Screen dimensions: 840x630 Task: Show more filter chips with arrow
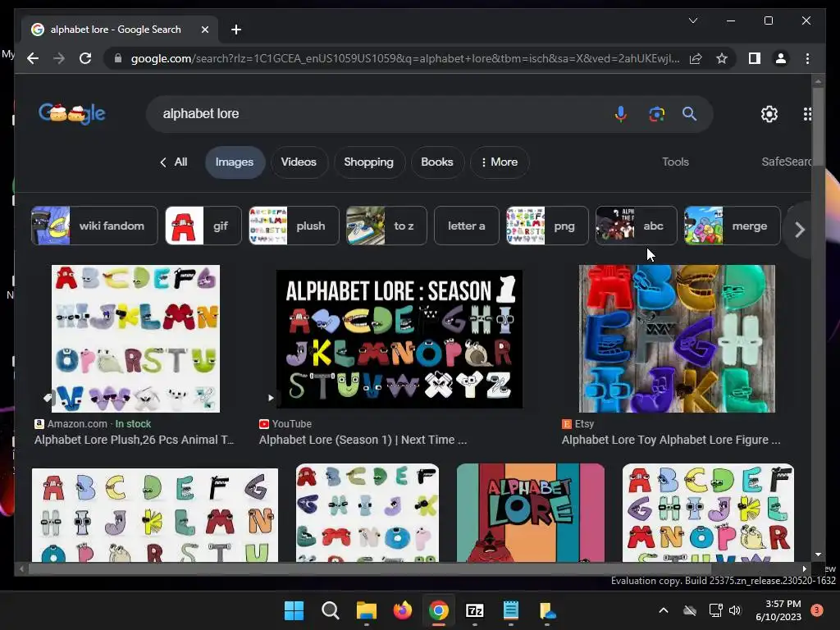coord(799,230)
